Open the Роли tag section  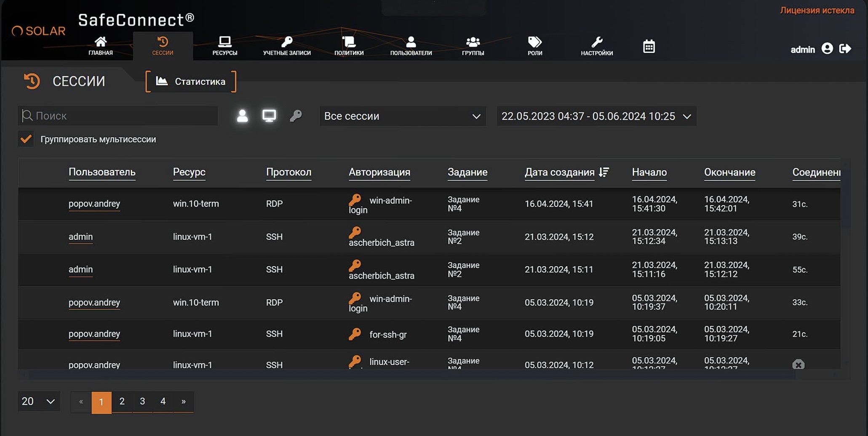click(x=535, y=46)
